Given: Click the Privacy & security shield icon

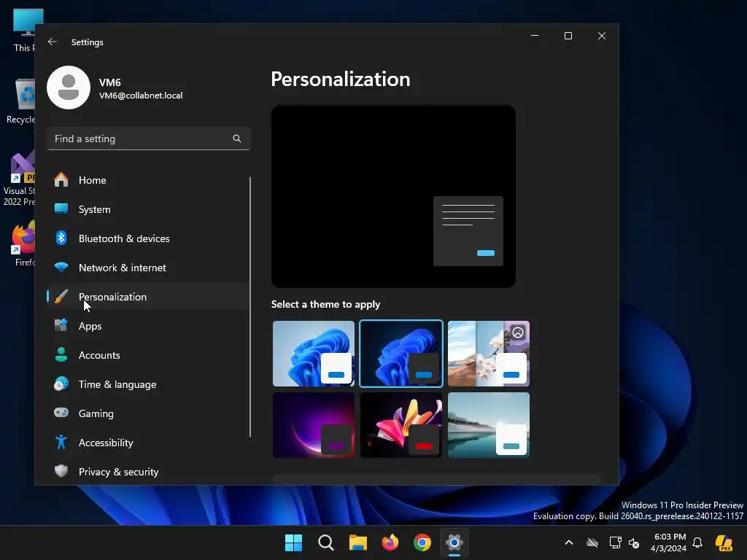Looking at the screenshot, I should point(61,471).
